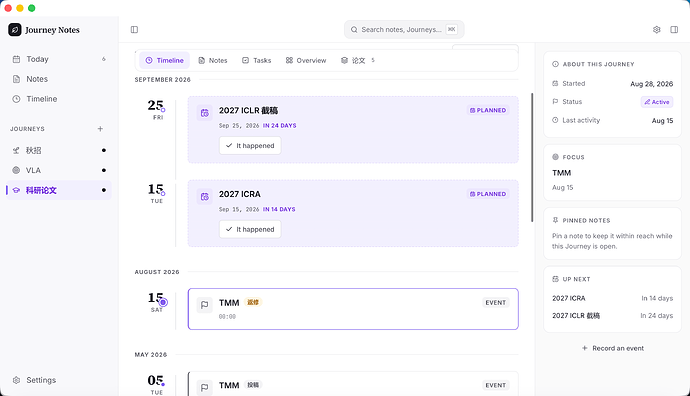Screen dimensions: 690x396
Task: Click calendar icon on 2027 ICLR 截稿 card
Action: pos(205,113)
